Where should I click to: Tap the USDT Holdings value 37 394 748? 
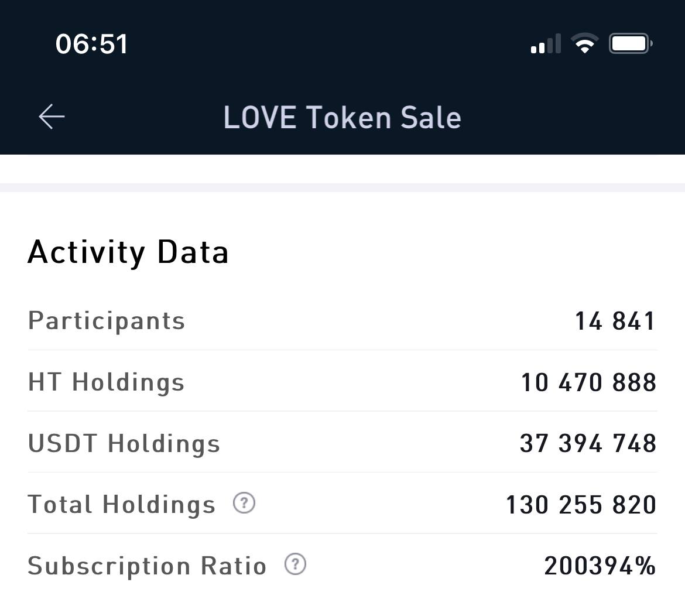(x=588, y=443)
